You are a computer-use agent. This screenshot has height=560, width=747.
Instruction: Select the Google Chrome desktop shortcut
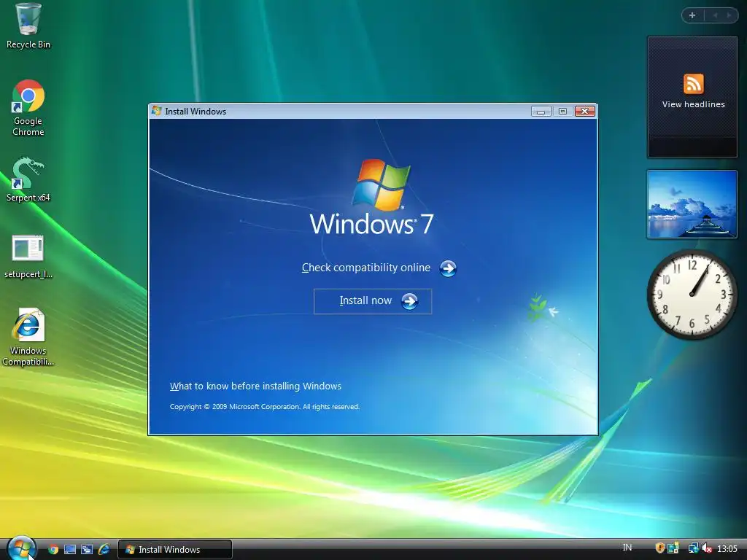point(28,108)
